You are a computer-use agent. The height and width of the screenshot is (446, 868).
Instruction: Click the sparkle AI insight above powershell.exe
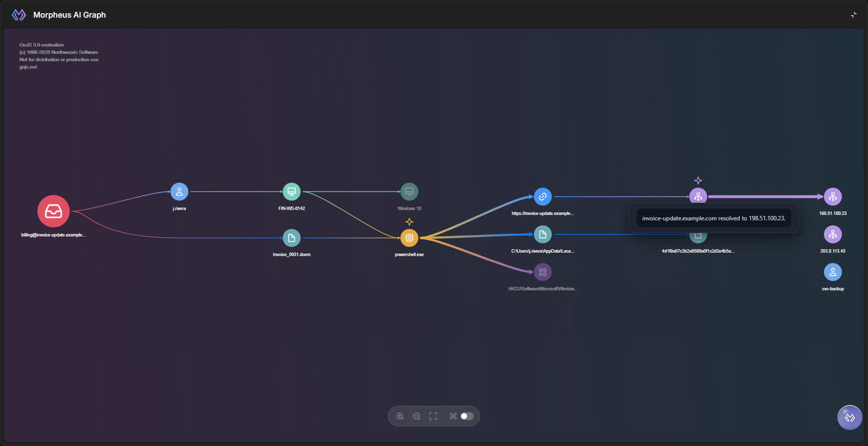[410, 222]
